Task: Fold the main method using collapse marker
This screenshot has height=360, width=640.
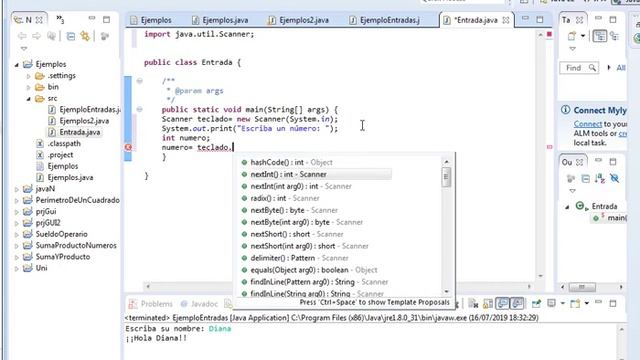Action: click(x=140, y=109)
